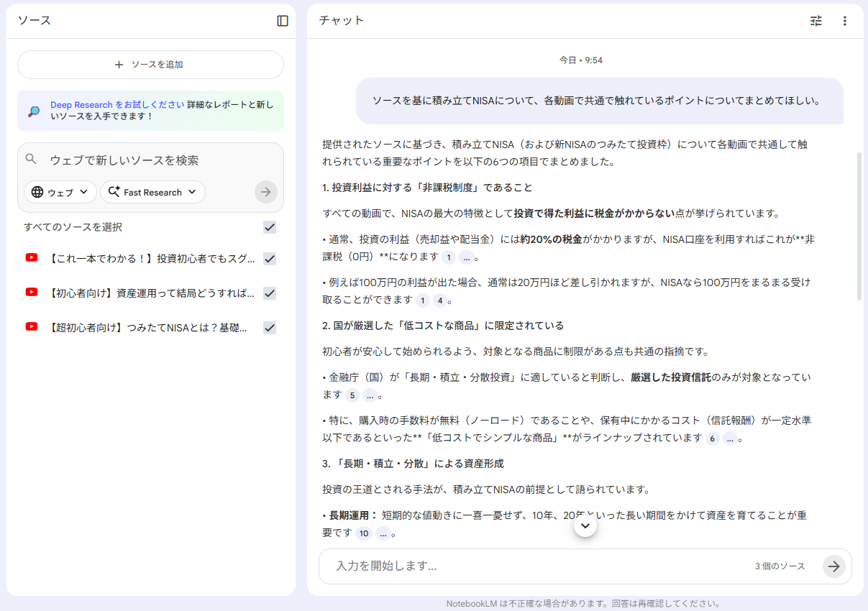Select 【これ一本でわかる！】 source item title
The width and height of the screenshot is (868, 611).
pos(152,259)
